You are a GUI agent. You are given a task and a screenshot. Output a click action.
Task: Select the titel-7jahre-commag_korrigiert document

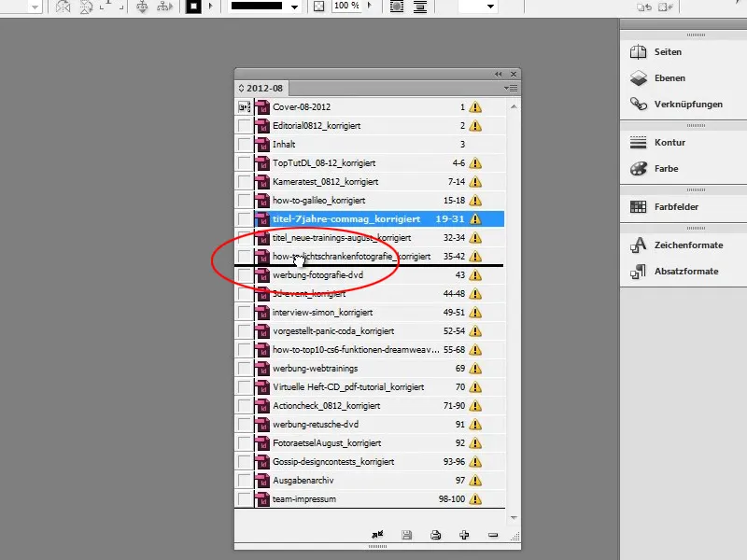coord(379,219)
